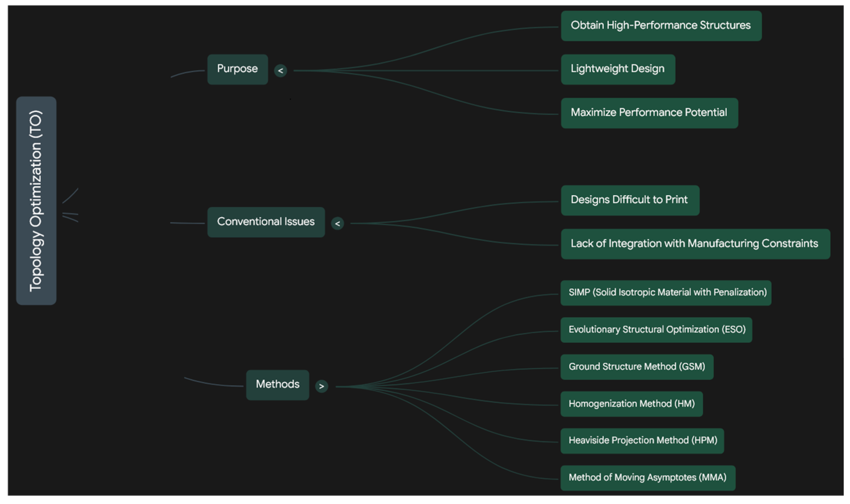Collapse the Purpose branch chevron
850x504 pixels.
tap(280, 71)
